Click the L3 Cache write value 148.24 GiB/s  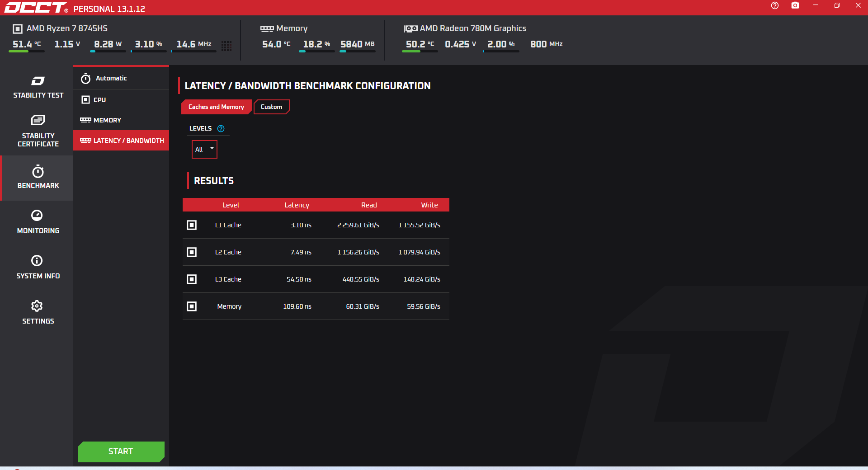point(422,279)
